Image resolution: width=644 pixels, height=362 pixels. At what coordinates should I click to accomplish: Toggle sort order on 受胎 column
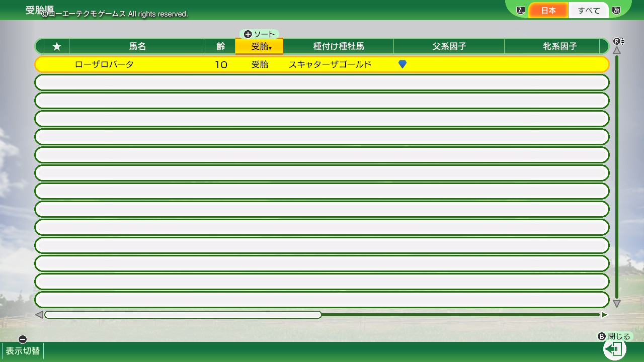coord(259,46)
